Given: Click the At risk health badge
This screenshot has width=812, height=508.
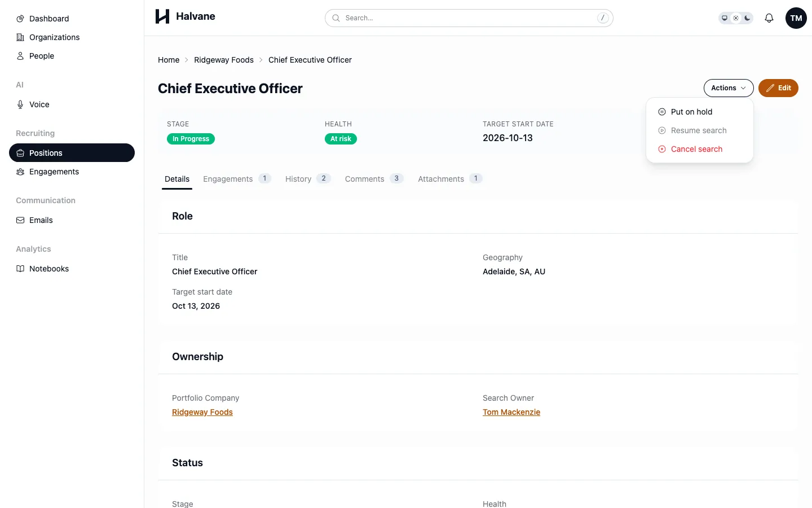Looking at the screenshot, I should (x=341, y=139).
